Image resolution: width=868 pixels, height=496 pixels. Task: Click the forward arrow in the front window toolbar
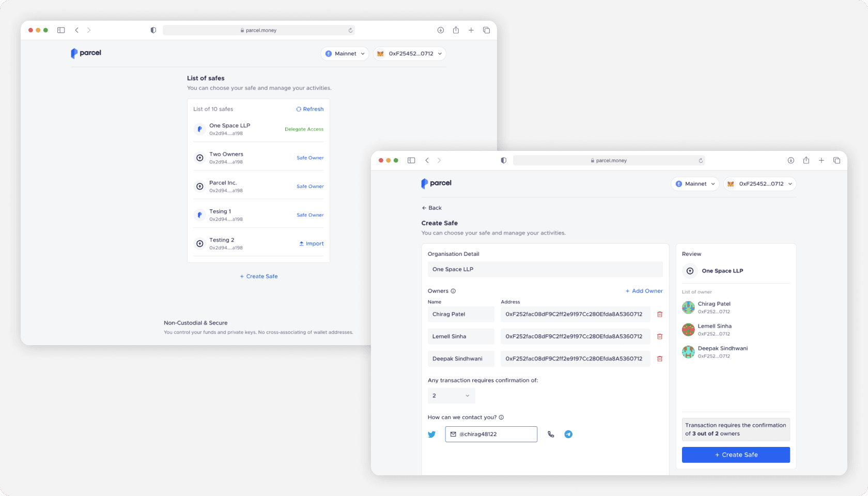point(439,160)
